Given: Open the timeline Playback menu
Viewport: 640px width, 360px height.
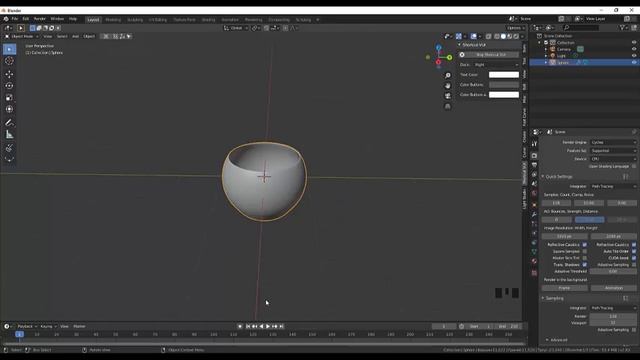Looking at the screenshot, I should [27, 327].
